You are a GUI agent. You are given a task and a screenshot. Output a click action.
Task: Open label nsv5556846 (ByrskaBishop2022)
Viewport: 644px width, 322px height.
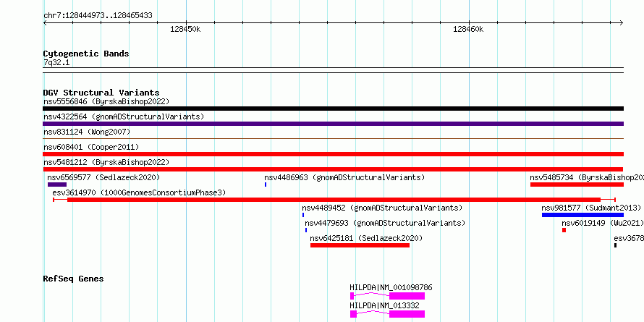tap(106, 101)
